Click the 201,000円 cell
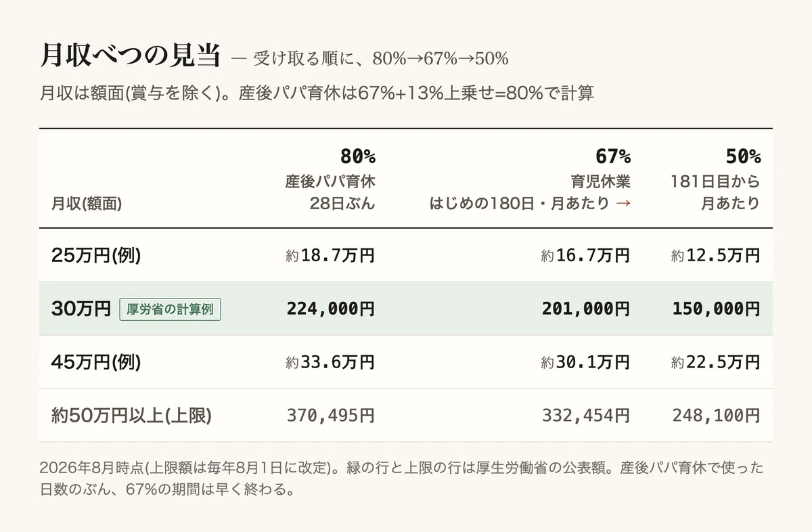This screenshot has height=532, width=812. tap(586, 309)
